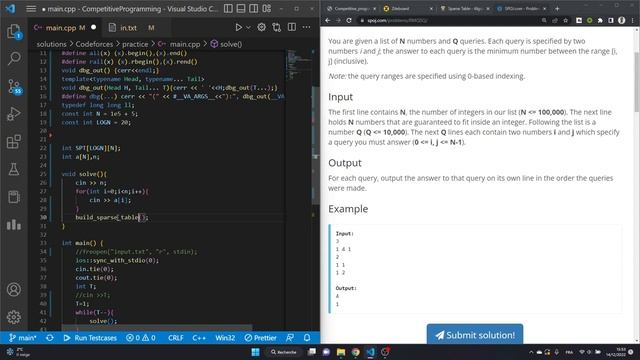Open the Customize Layout icon
This screenshot has width=640, height=360.
tap(267, 9)
